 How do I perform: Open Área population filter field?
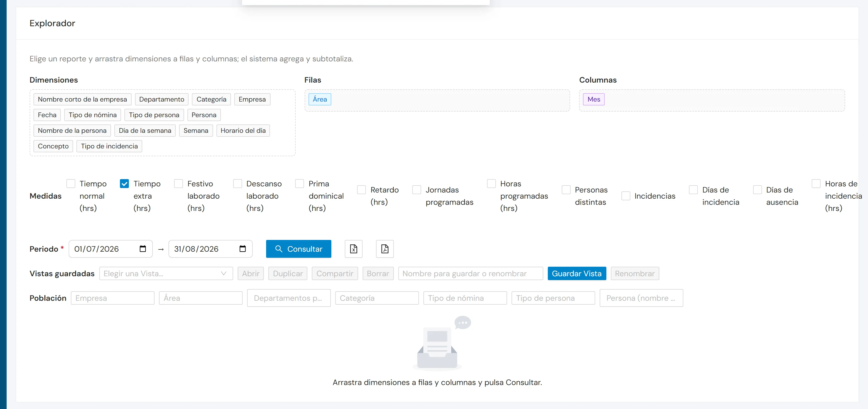[x=201, y=298]
